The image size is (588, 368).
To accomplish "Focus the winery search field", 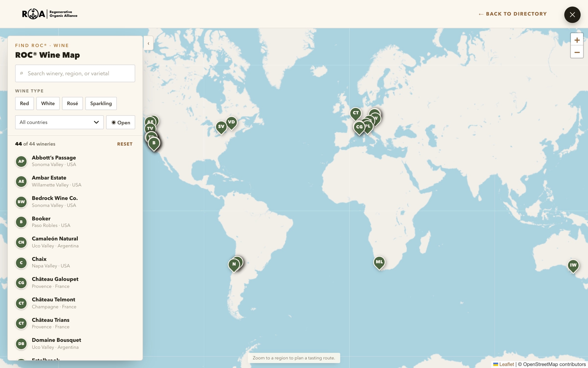I will [x=75, y=73].
